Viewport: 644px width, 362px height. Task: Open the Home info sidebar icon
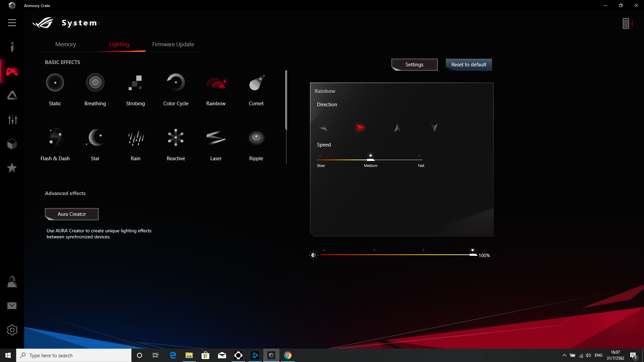pyautogui.click(x=12, y=47)
